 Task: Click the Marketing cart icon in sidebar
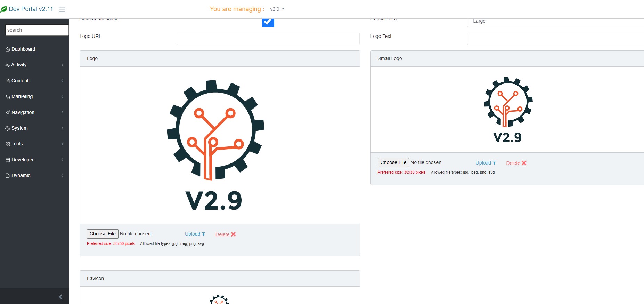coord(8,97)
